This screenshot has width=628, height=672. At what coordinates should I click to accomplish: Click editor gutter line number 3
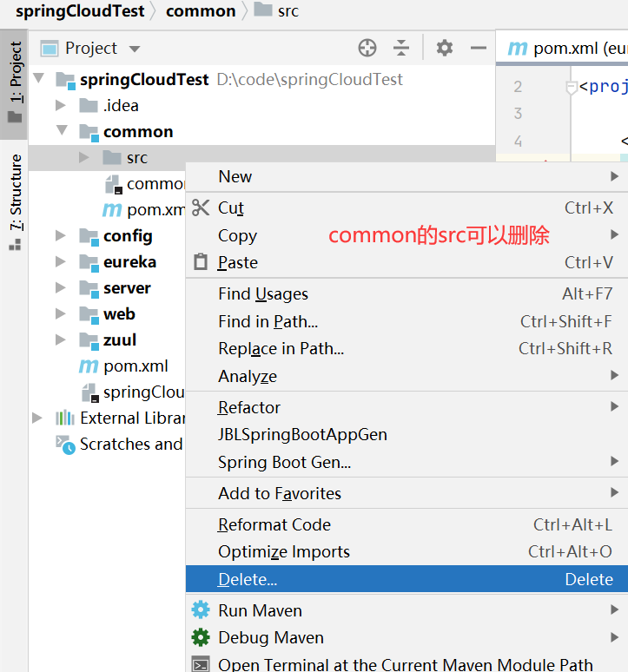(518, 114)
